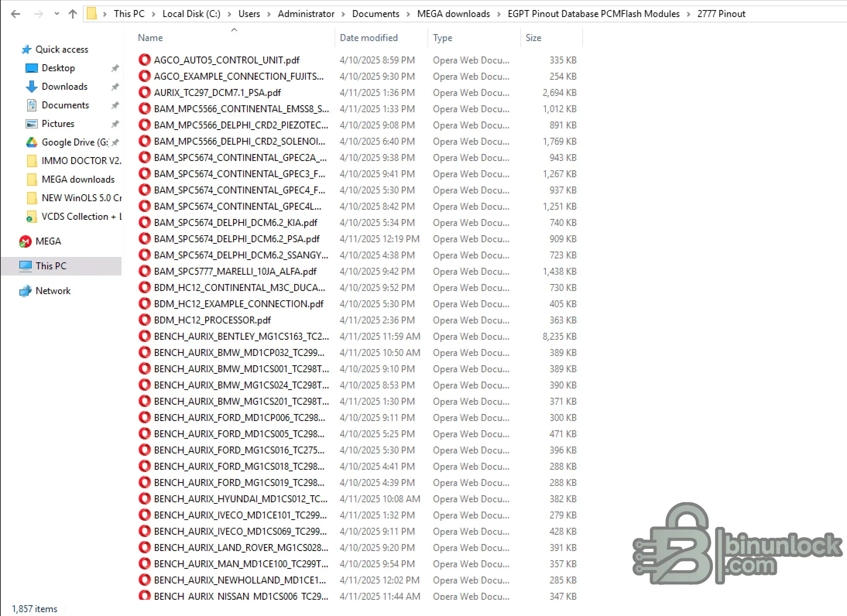Click Opera icon of BDM_HC12_PROCESSOR.pdf
The height and width of the screenshot is (616, 847).
144,320
